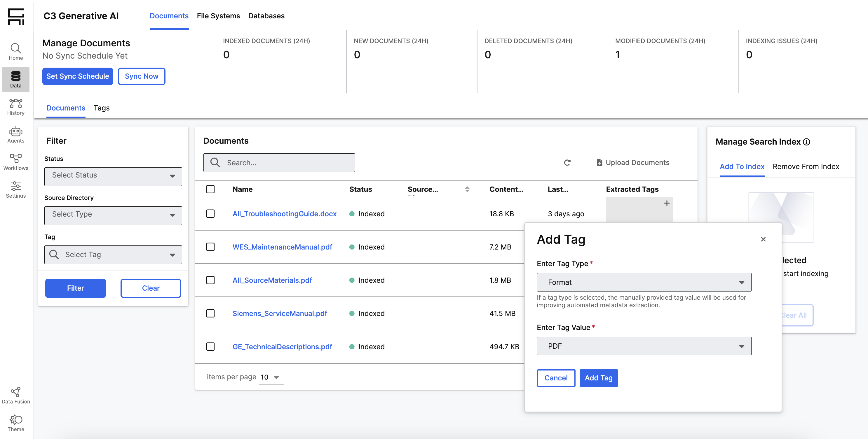
Task: Open the Settings sidebar icon
Action: point(15,189)
